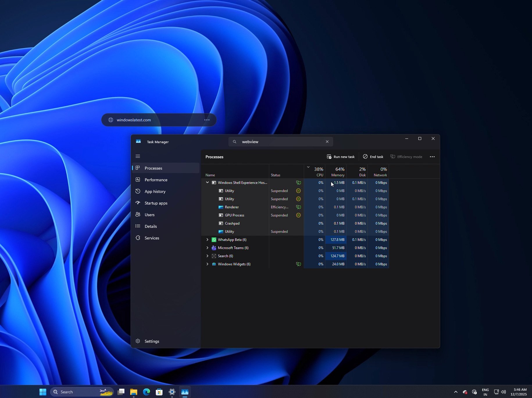Screen dimensions: 532x398
Task: Open the Services page
Action: pos(152,238)
